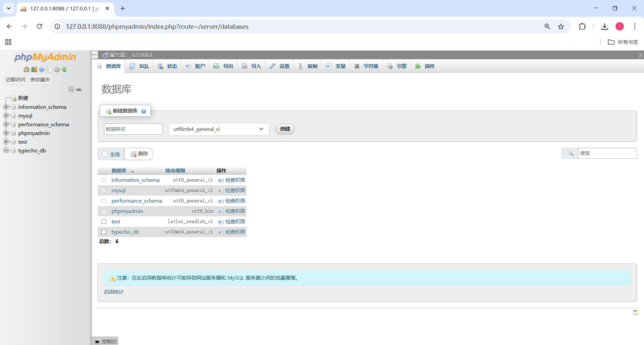Click the log out door icon
The height and width of the screenshot is (345, 644).
tap(34, 69)
